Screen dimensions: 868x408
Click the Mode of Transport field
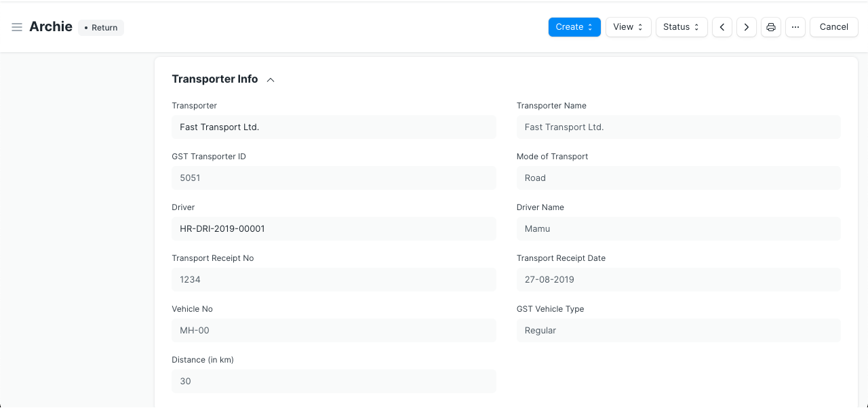(678, 178)
